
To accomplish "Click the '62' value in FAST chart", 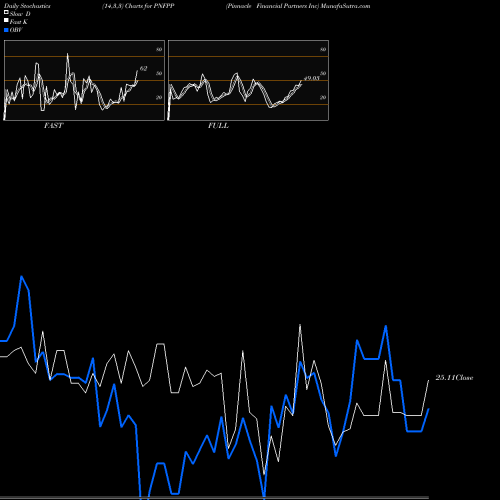I will (143, 69).
